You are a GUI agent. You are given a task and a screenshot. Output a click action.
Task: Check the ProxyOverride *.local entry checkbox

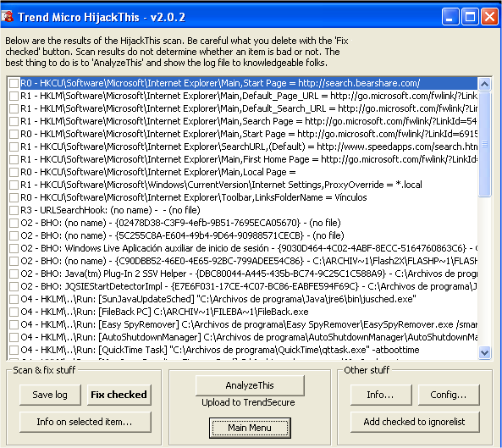[x=14, y=185]
